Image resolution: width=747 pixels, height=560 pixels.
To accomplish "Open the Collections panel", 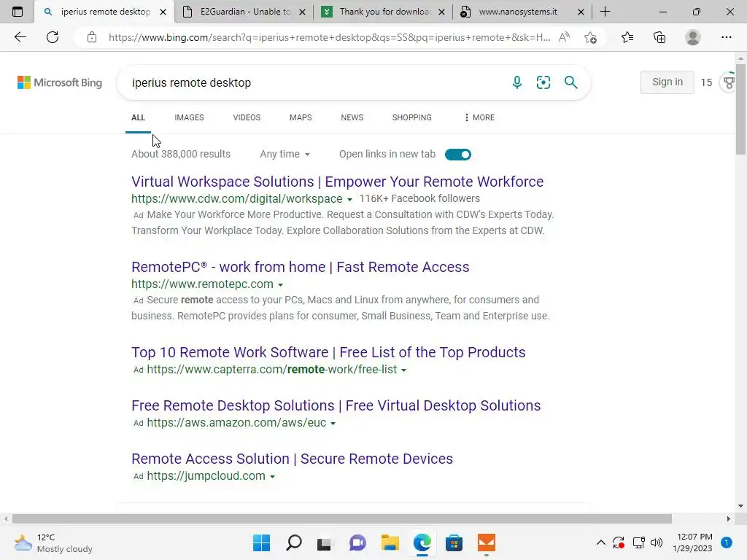I will (x=659, y=37).
